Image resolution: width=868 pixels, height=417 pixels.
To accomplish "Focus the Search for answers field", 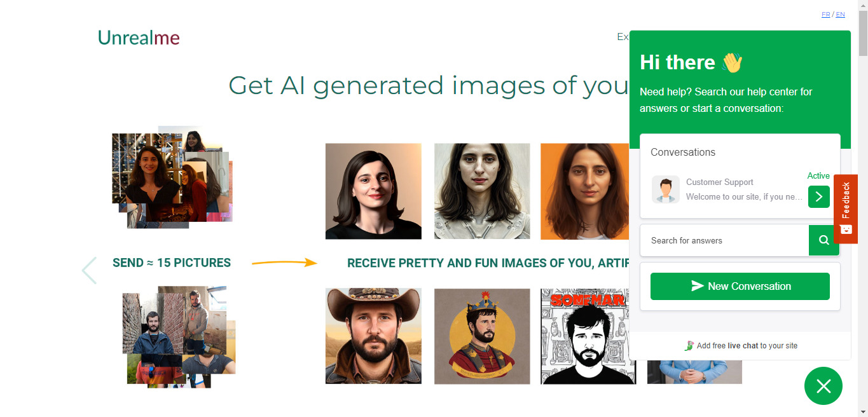I will tap(724, 240).
